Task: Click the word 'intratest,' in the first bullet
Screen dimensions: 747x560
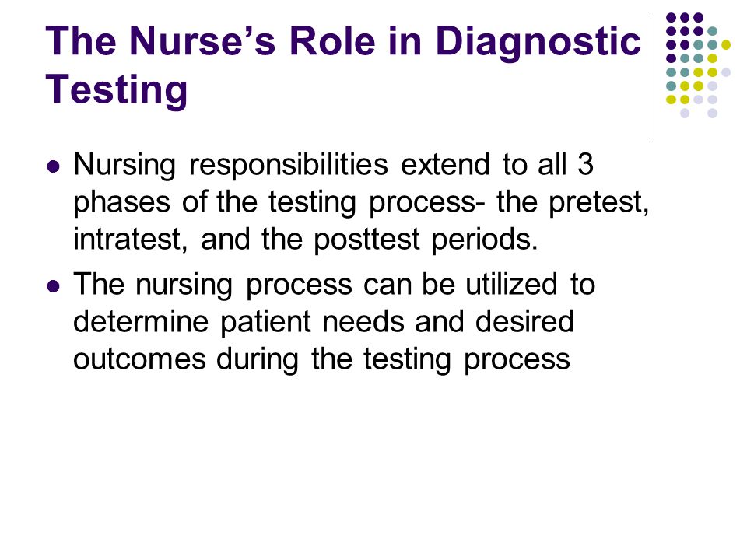Action: [x=130, y=239]
